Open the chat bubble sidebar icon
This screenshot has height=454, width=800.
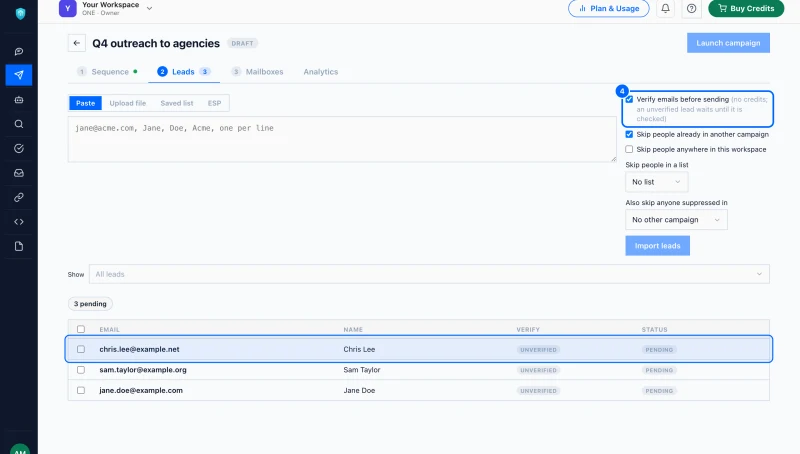[x=19, y=51]
